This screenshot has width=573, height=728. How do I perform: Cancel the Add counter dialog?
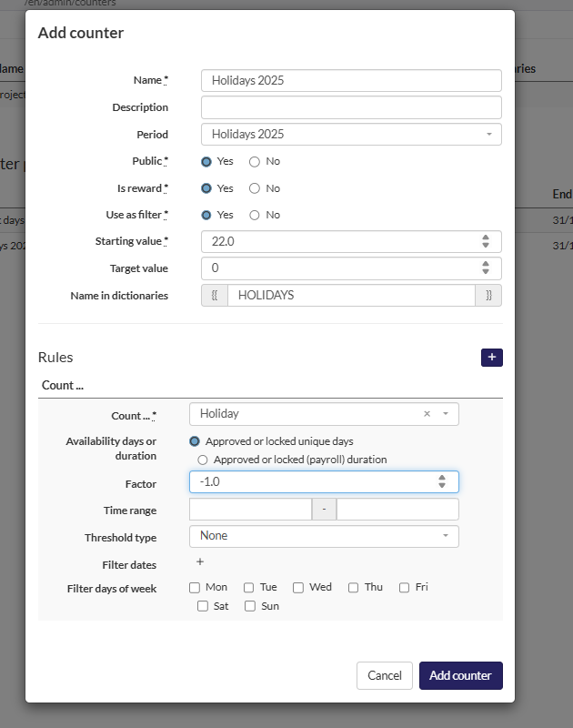(384, 675)
